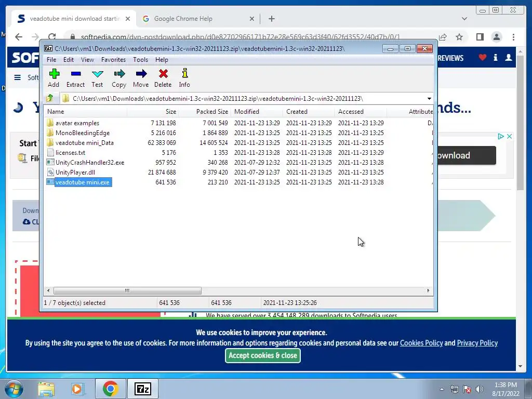Click the UnityCrashHandler32.exe file icon

(x=50, y=162)
